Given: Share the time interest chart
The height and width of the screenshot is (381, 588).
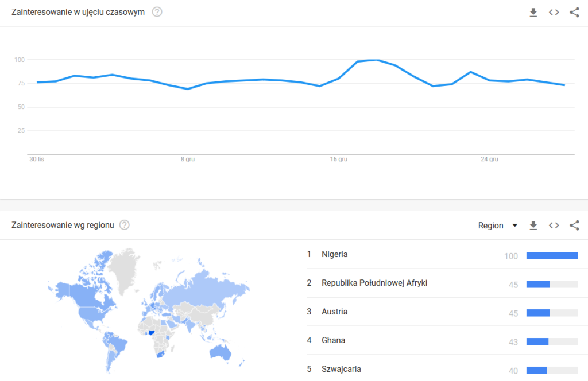Looking at the screenshot, I should pos(574,13).
